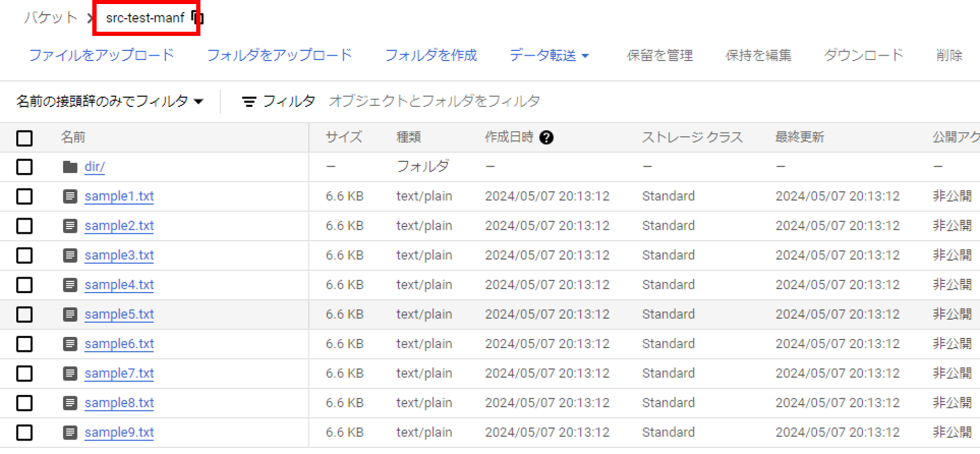Click the document icon beside sample6.txt

(x=70, y=343)
